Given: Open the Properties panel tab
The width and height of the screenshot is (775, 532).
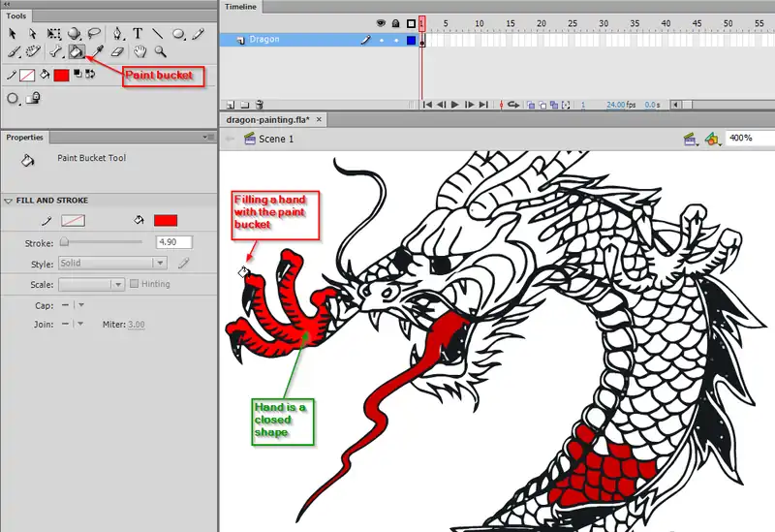Looking at the screenshot, I should pyautogui.click(x=25, y=138).
